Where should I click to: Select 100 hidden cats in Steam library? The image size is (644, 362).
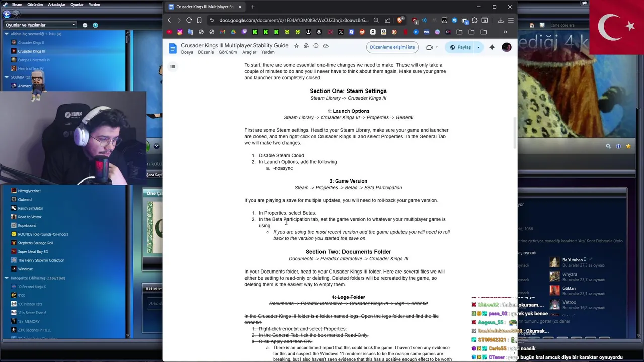pyautogui.click(x=30, y=304)
